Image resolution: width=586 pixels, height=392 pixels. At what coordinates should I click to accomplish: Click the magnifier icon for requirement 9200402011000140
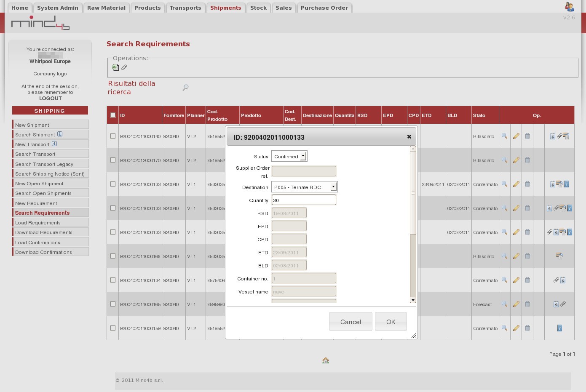[x=504, y=136]
